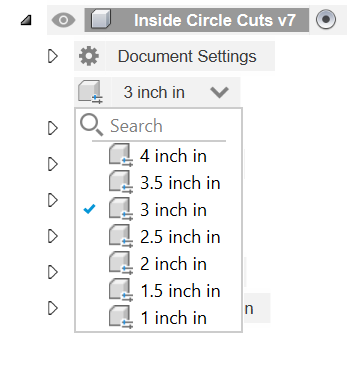The width and height of the screenshot is (361, 390).
Task: Collapse the Inside Circle Cuts v7 root node
Action: 26,20
